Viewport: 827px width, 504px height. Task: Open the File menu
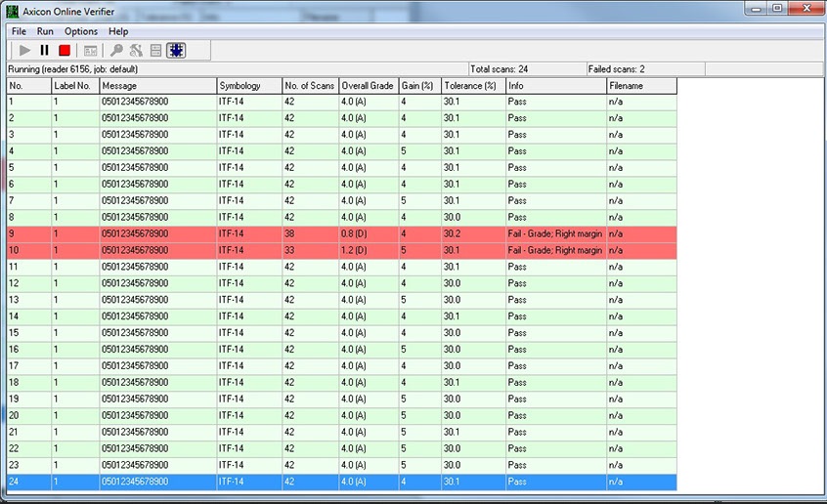[x=19, y=31]
